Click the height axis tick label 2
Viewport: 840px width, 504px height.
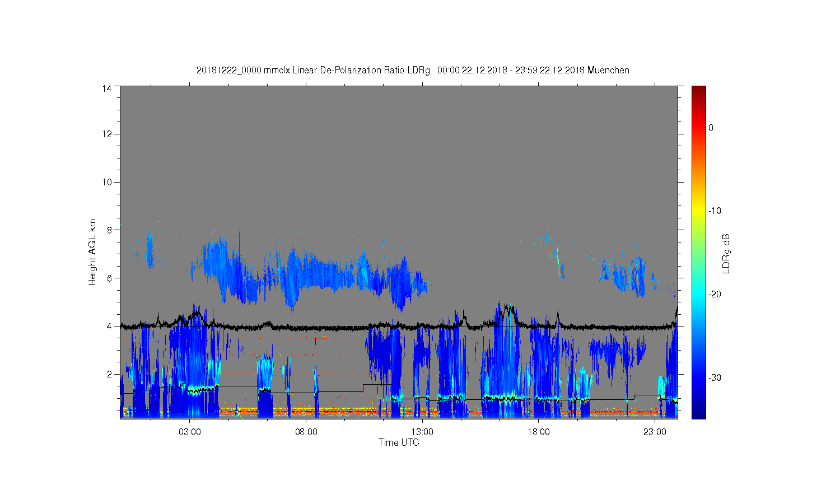pyautogui.click(x=109, y=374)
